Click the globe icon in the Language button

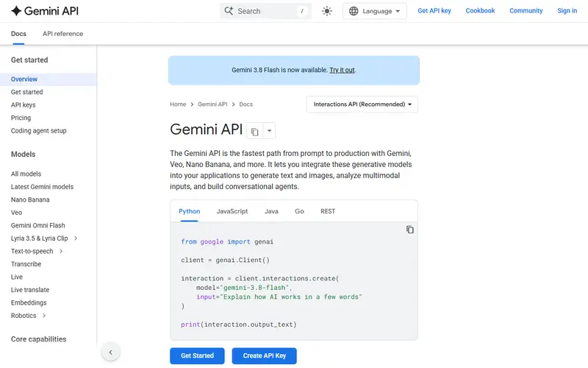point(354,11)
